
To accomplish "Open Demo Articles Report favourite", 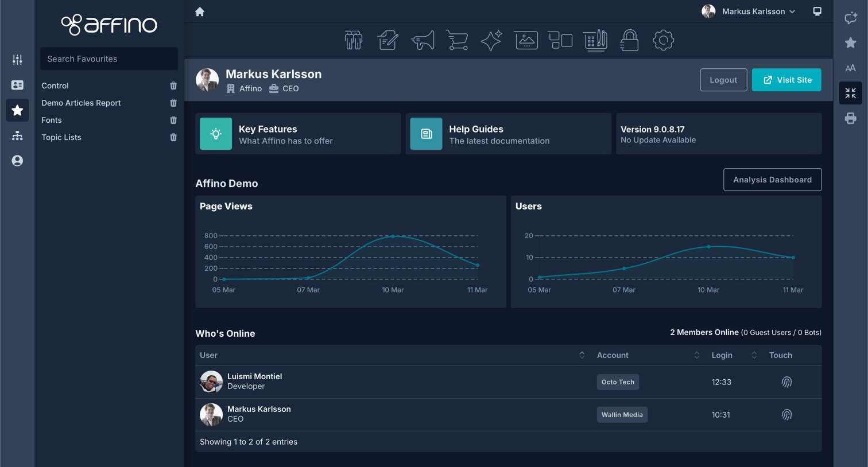I will click(81, 103).
